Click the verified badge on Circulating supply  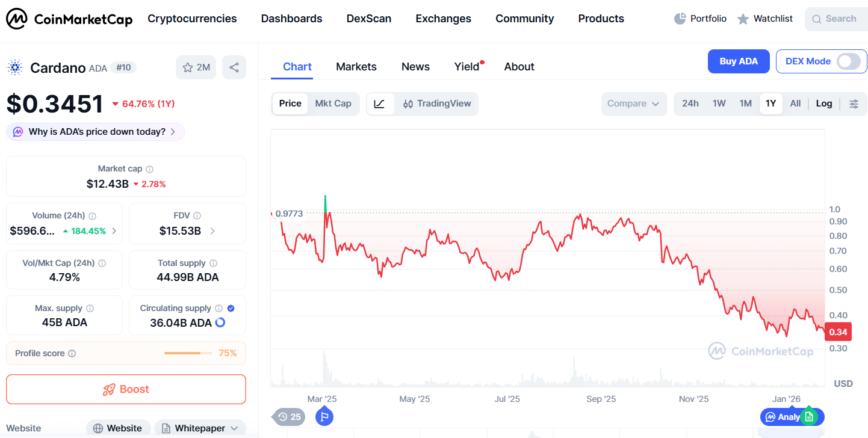tap(231, 309)
